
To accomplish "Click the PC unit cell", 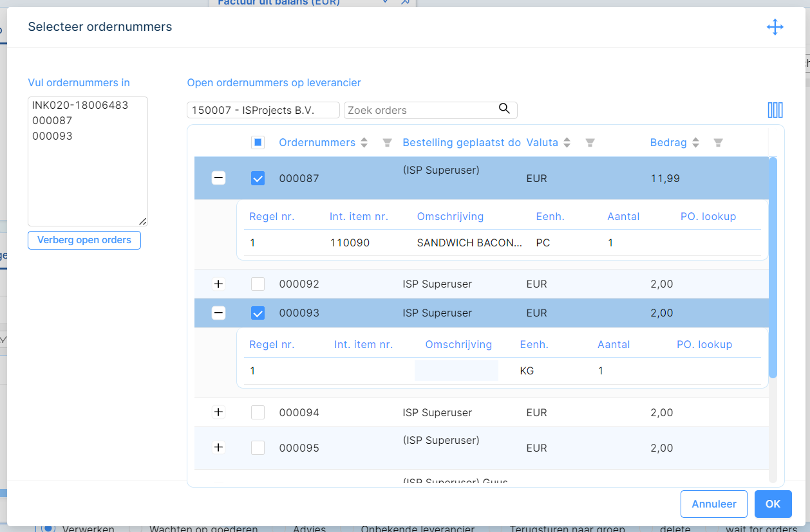I will pos(543,243).
